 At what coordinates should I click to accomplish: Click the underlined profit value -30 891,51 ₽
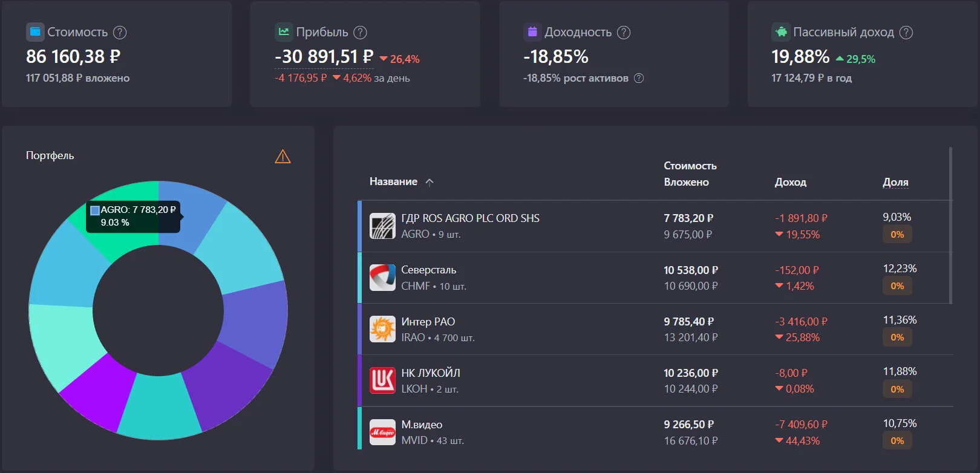(x=324, y=57)
